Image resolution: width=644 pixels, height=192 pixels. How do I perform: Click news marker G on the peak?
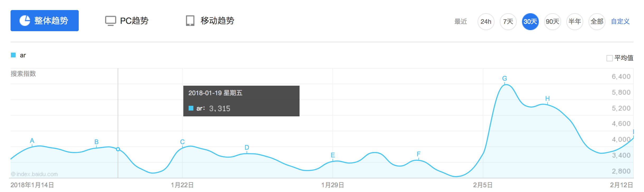[505, 79]
